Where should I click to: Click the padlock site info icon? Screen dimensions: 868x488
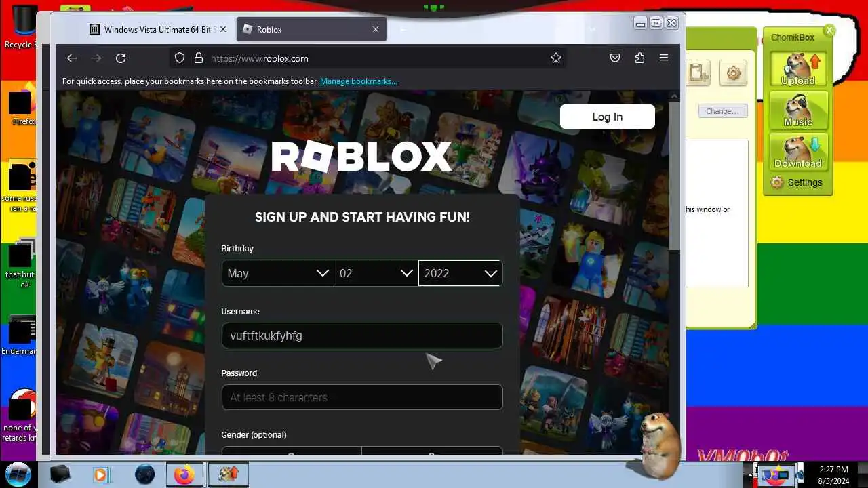coord(199,58)
